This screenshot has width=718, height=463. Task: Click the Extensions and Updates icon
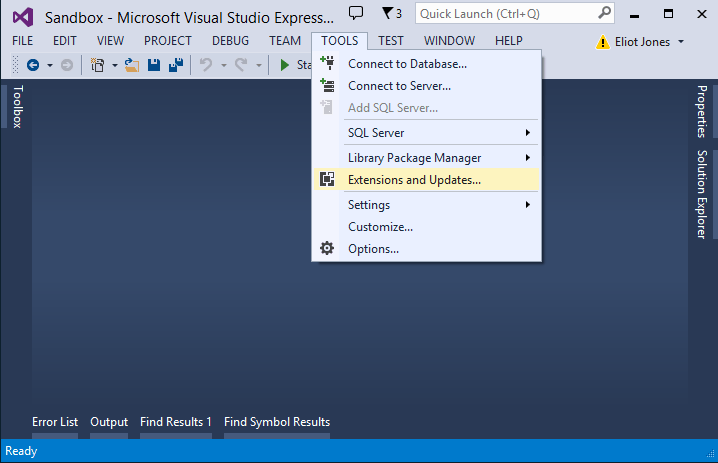[x=327, y=180]
